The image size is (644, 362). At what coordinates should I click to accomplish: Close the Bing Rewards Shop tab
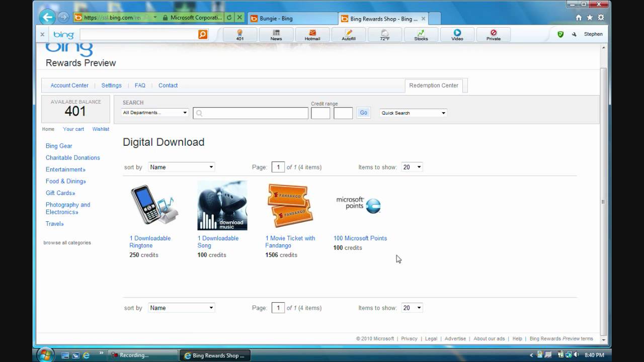423,19
